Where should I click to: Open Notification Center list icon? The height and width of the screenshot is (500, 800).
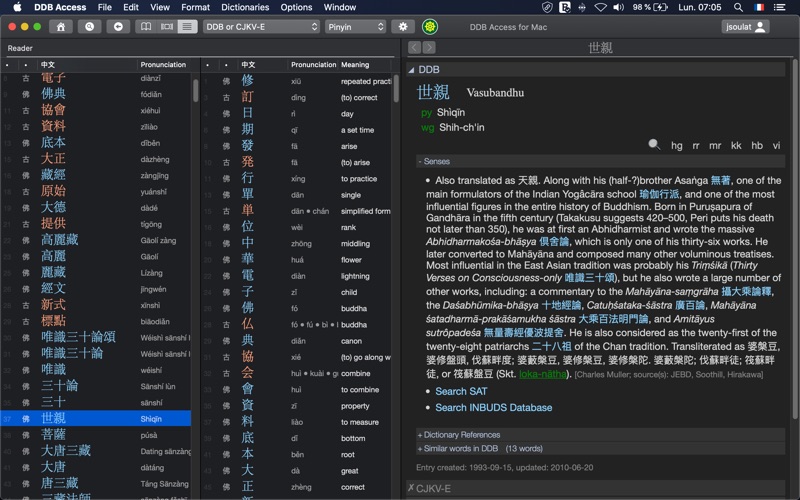779,7
